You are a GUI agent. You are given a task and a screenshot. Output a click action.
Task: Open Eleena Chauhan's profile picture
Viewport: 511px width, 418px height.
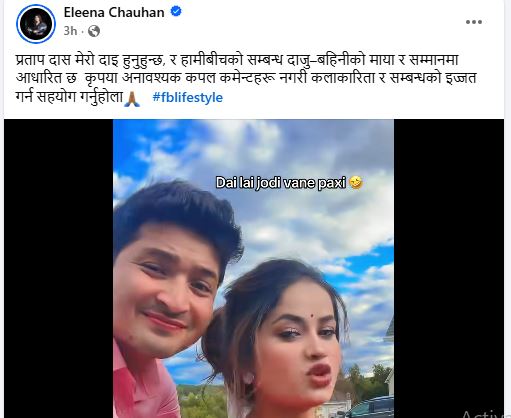tap(36, 24)
